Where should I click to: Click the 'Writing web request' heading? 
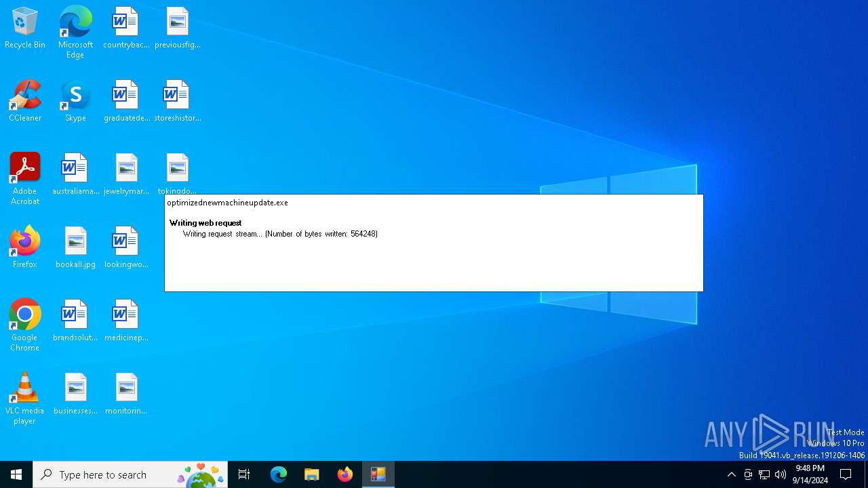tap(205, 223)
